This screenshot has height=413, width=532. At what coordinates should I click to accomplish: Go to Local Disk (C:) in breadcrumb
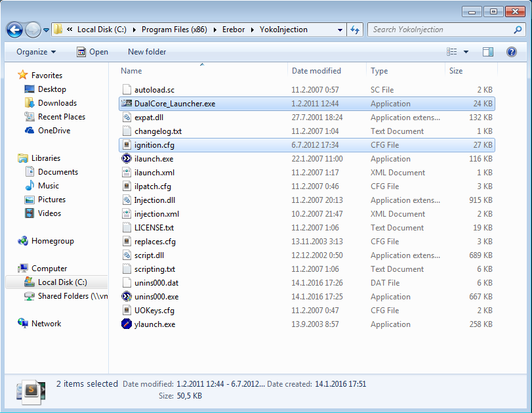coord(102,30)
